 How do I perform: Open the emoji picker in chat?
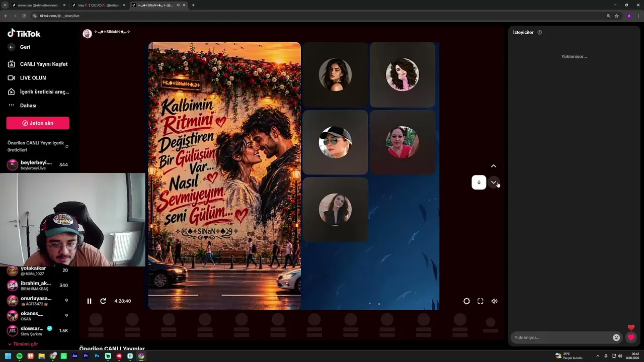616,337
